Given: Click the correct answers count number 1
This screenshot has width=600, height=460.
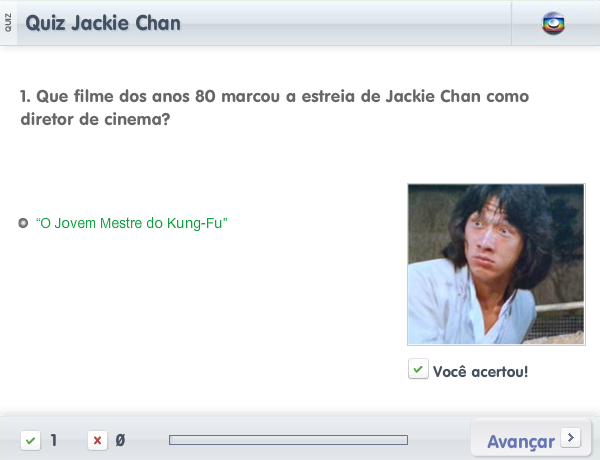Looking at the screenshot, I should click(x=54, y=440).
